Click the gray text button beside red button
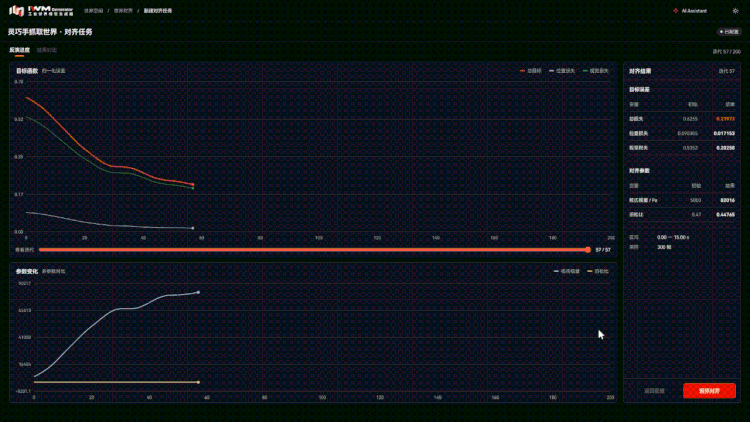The image size is (750, 422). click(654, 391)
